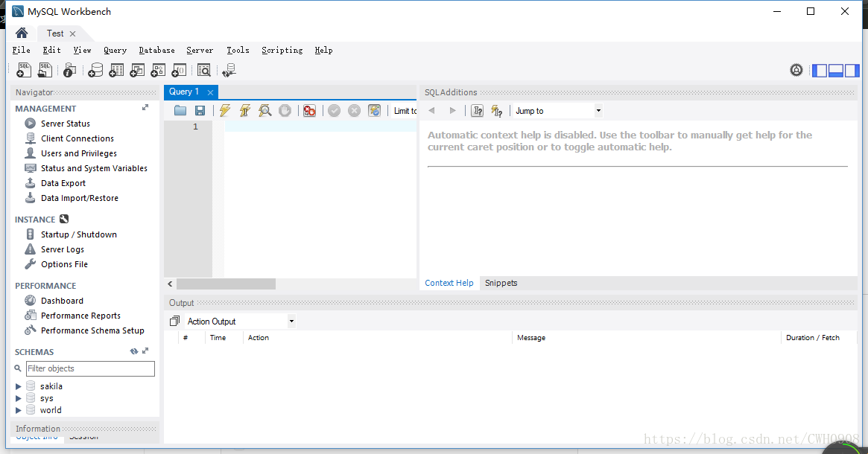Open the File menu
Image resolution: width=868 pixels, height=454 pixels.
(x=21, y=50)
